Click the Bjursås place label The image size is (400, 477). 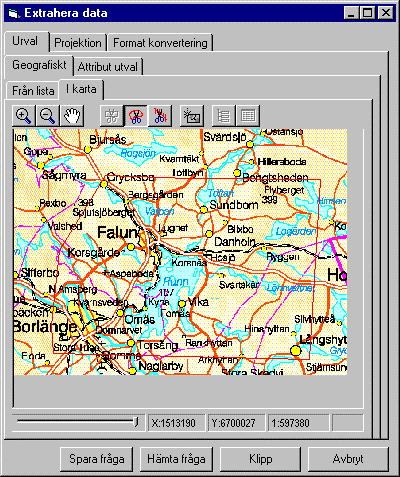[x=108, y=140]
